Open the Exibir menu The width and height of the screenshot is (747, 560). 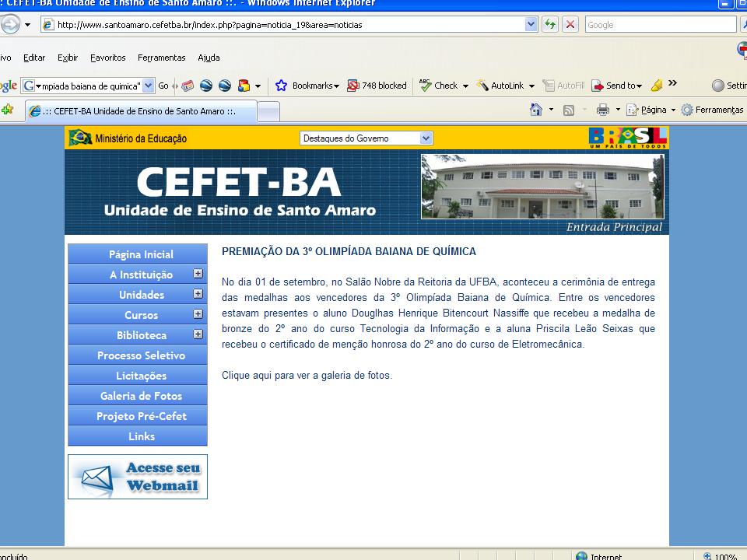[68, 58]
